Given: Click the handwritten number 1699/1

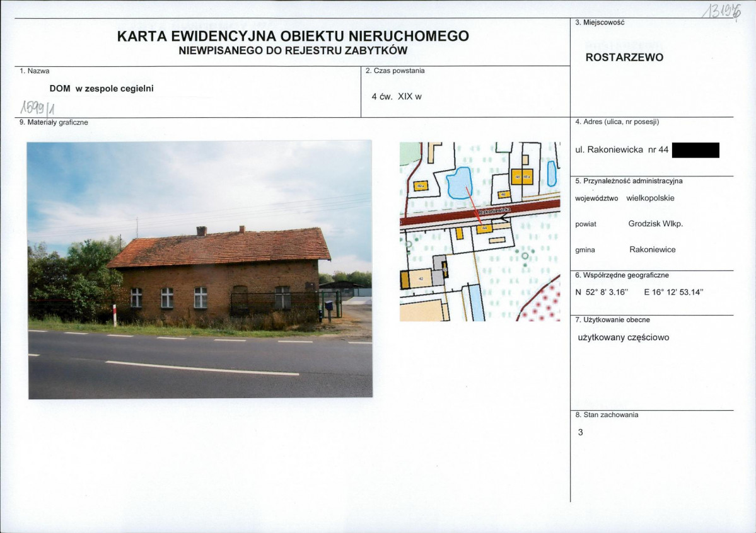Looking at the screenshot, I should (x=37, y=108).
